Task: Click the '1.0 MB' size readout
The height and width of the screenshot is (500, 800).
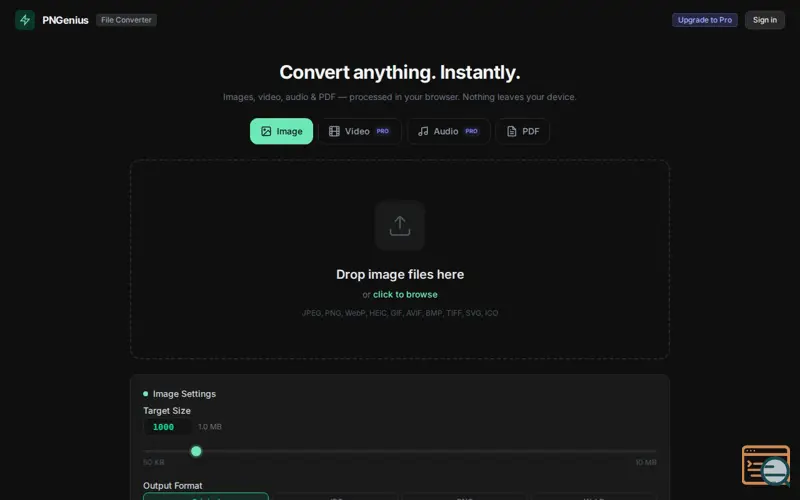Action: tap(210, 427)
